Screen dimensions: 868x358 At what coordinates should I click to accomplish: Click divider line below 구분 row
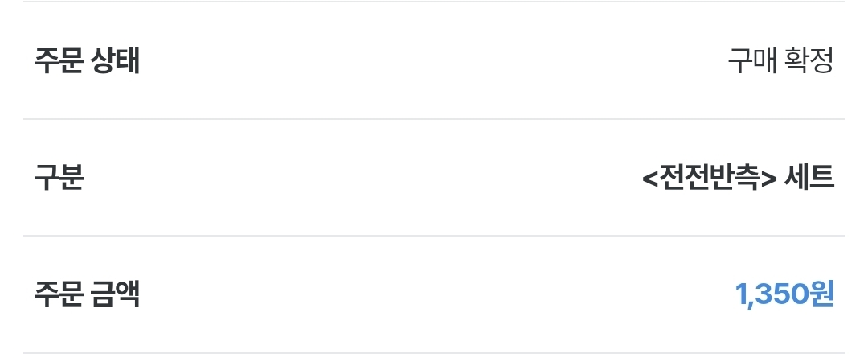point(434,236)
